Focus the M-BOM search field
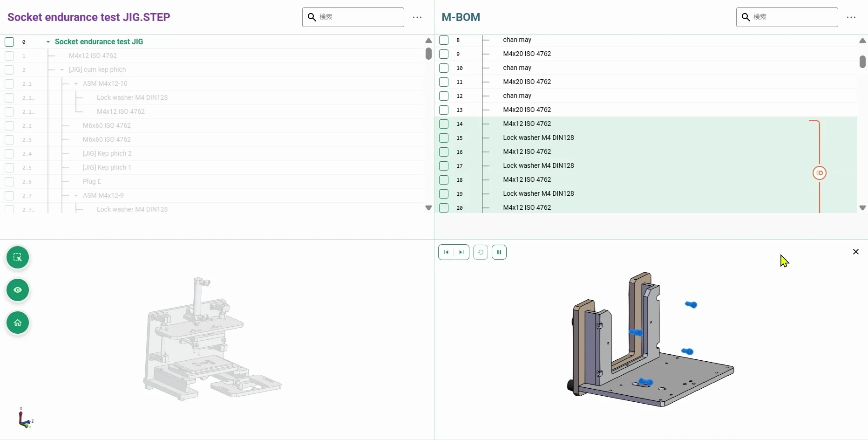 787,17
